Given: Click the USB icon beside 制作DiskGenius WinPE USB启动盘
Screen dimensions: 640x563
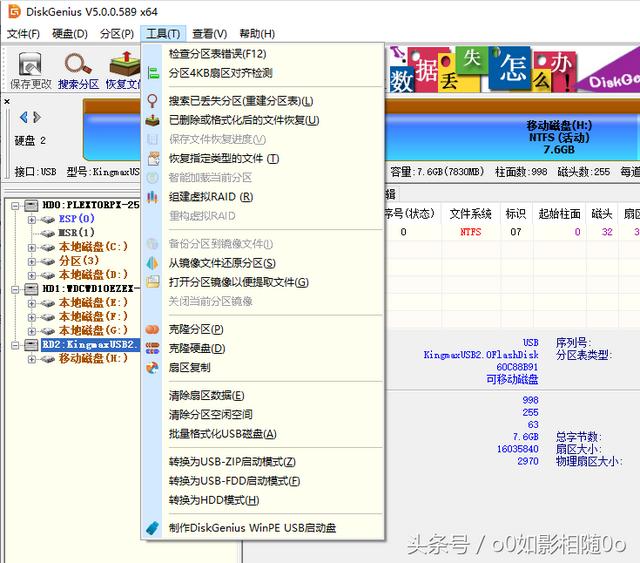Looking at the screenshot, I should (152, 528).
